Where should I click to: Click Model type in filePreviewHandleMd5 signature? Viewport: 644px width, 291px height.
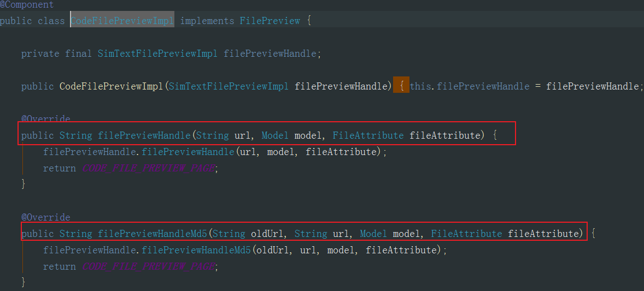pyautogui.click(x=373, y=234)
